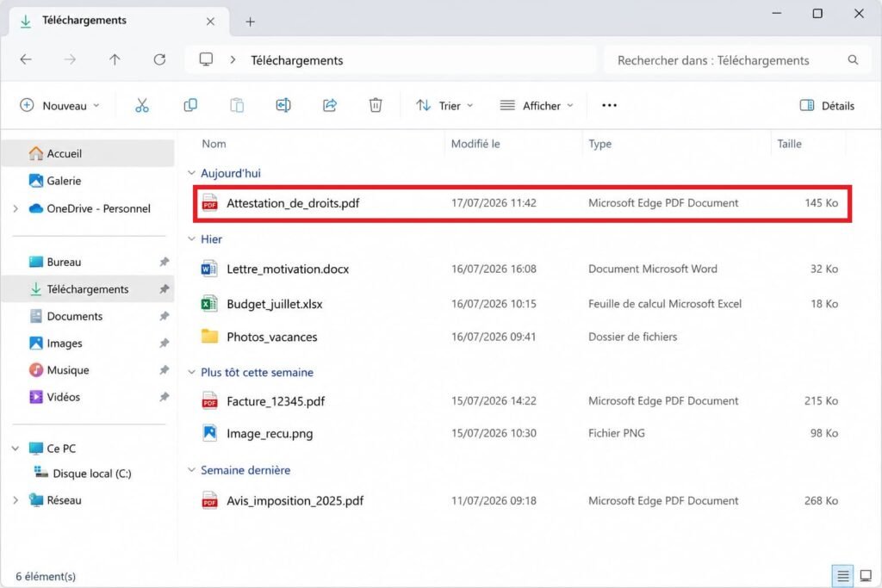Click the date 15/07/2026 14:22
882x588 pixels.
click(x=494, y=401)
